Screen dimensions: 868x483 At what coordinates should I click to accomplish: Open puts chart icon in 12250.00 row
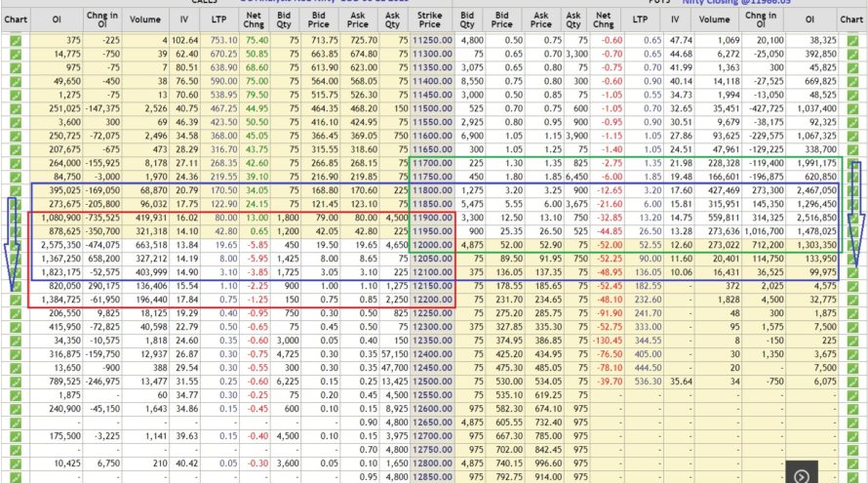point(852,313)
